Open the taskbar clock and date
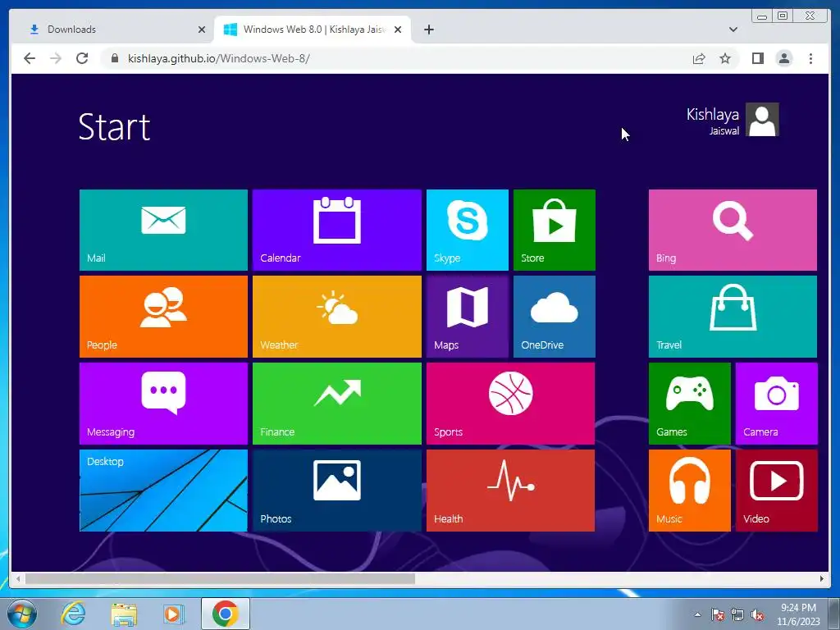 [x=798, y=614]
